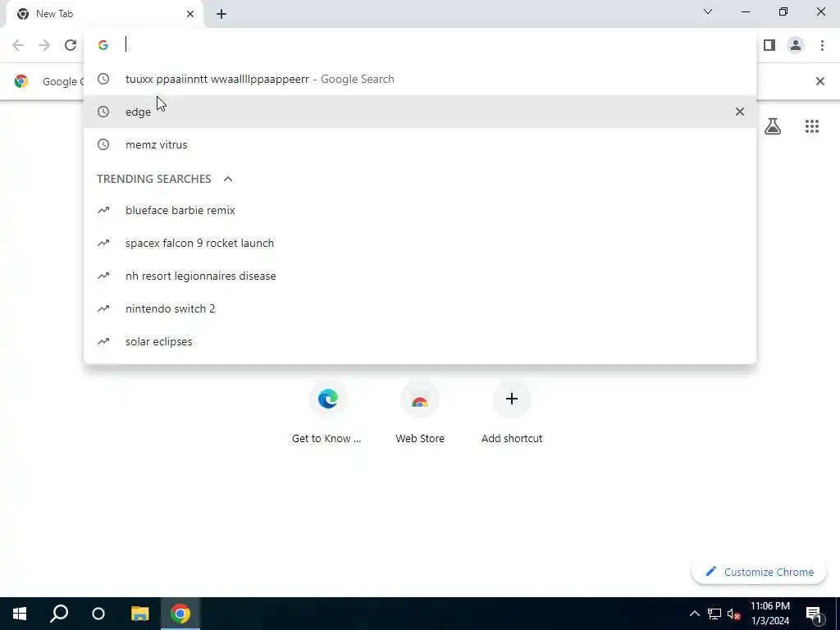Screen dimensions: 840x630
Task: Click the New Tab tab title
Action: click(x=54, y=14)
